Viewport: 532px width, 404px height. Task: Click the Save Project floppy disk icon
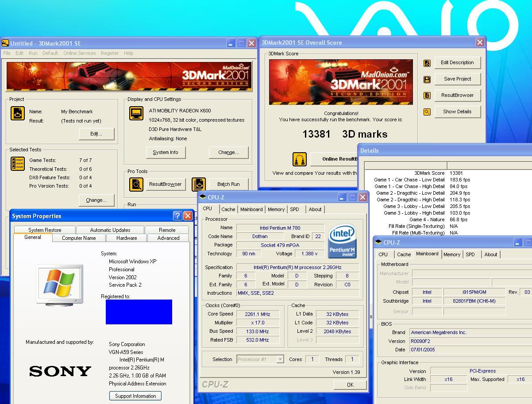[x=427, y=80]
